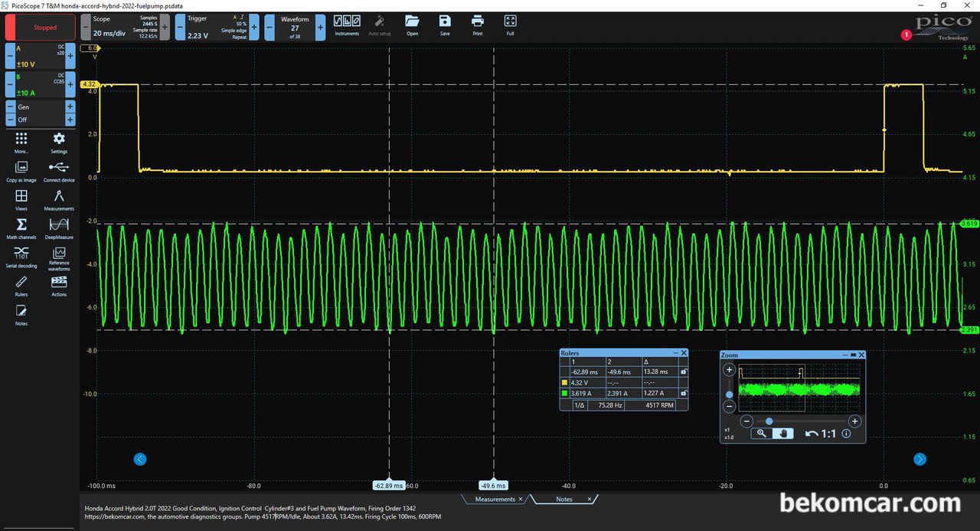Switch to the Notes bottom tab
Viewport: 980px width, 531px height.
563,499
